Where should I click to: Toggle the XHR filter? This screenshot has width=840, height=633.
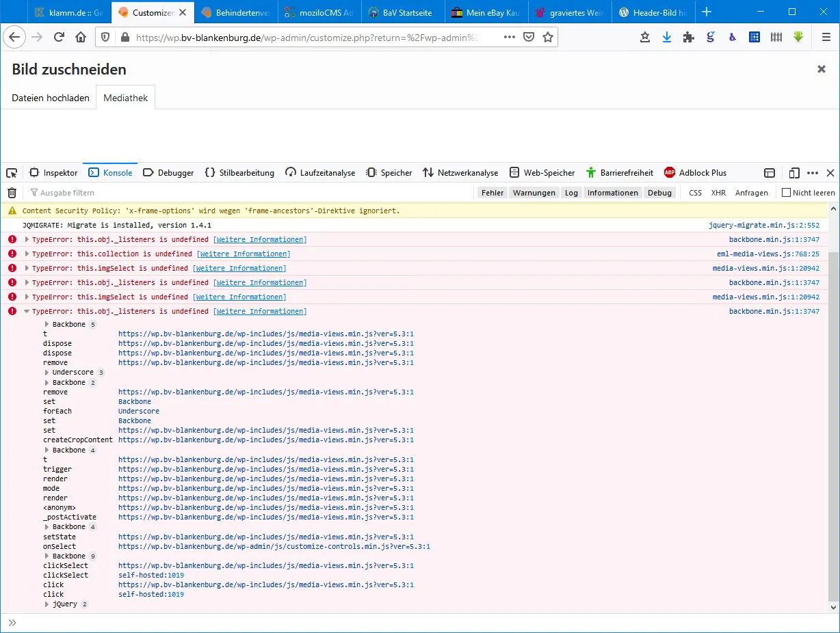click(718, 193)
